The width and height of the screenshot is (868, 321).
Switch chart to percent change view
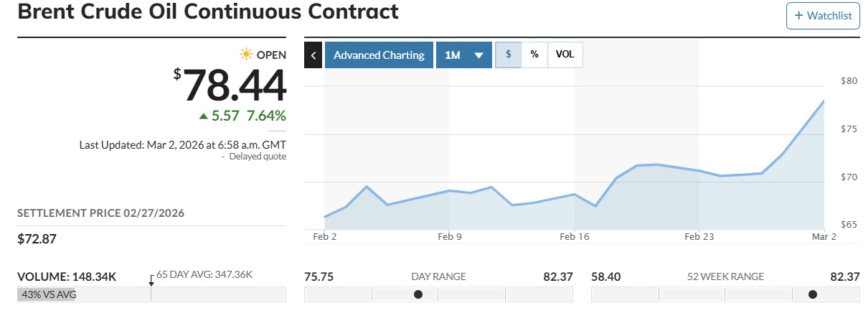534,55
